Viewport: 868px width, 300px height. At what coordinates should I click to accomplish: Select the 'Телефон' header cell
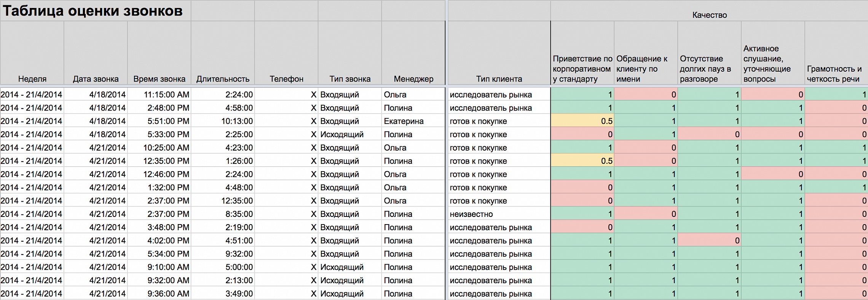(x=286, y=53)
